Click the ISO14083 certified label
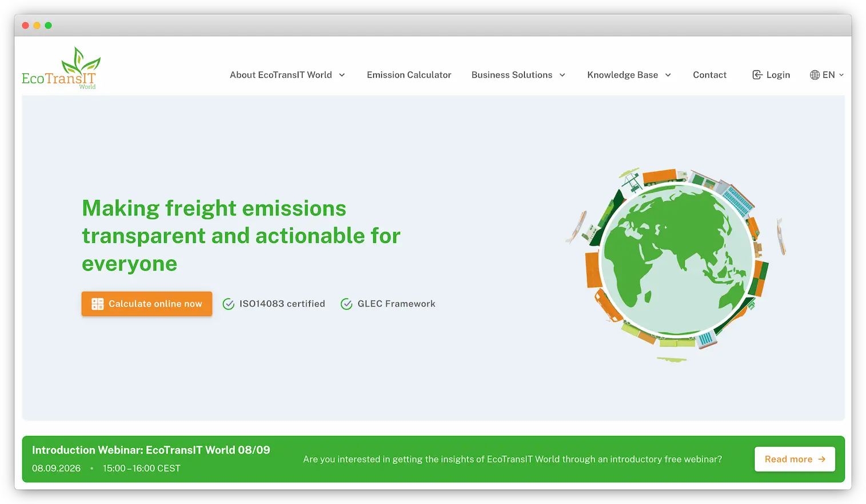 tap(282, 304)
